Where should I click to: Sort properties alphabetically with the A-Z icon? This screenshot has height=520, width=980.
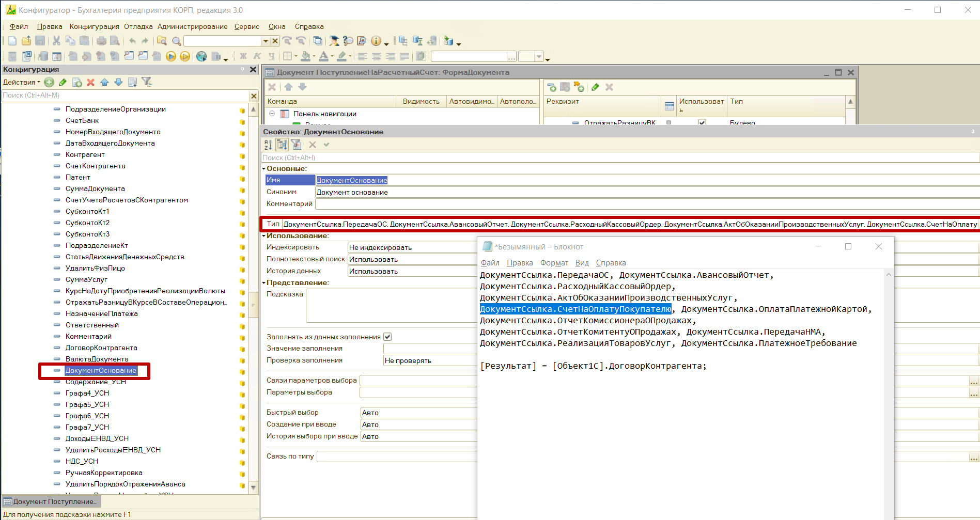(268, 145)
